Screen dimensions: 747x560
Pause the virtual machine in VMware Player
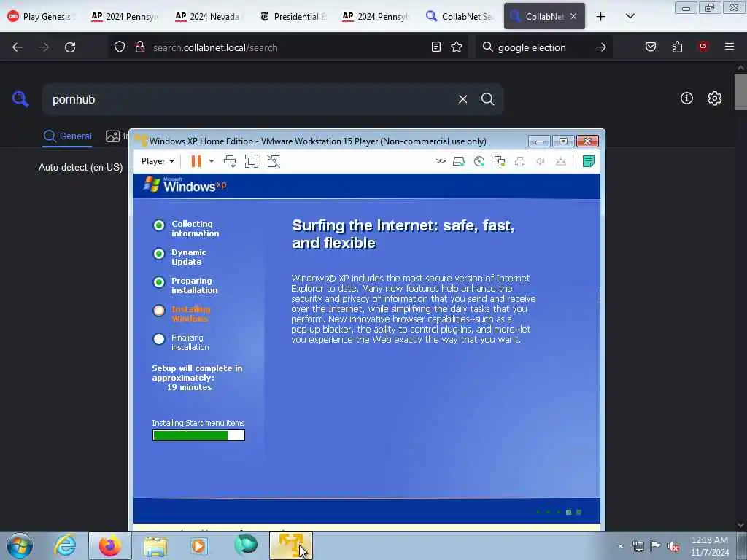pos(196,161)
